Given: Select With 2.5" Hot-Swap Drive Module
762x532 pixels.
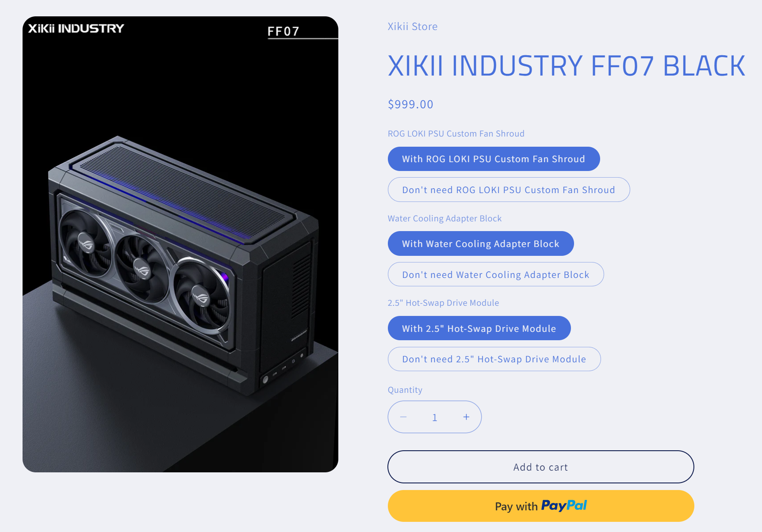Looking at the screenshot, I should (479, 329).
